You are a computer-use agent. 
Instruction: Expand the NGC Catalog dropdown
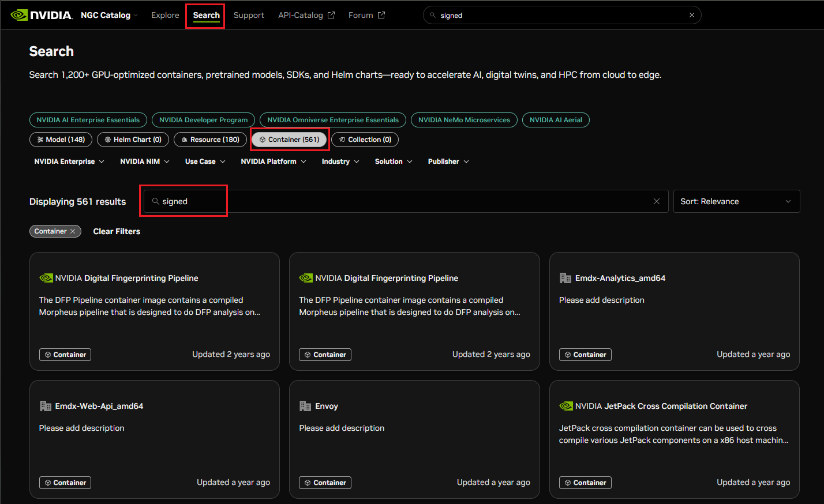pyautogui.click(x=109, y=15)
